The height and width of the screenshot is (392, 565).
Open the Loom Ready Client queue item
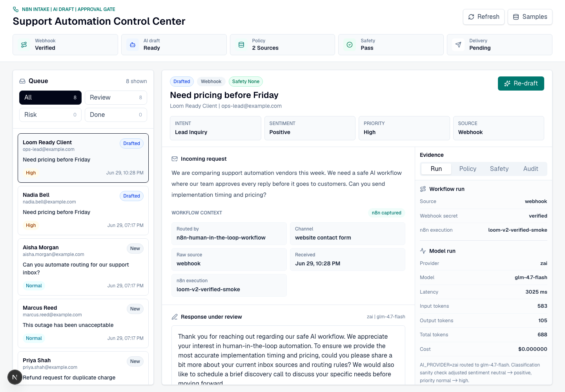[x=83, y=158]
